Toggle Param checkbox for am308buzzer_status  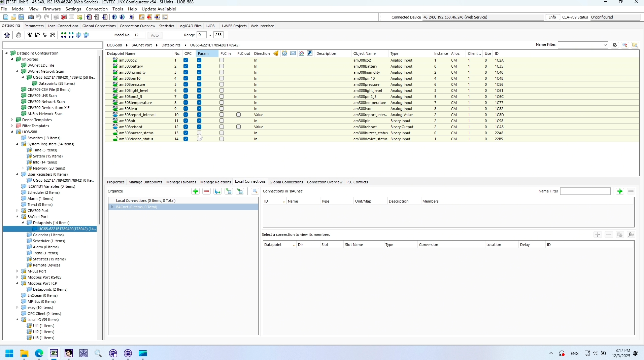click(199, 133)
